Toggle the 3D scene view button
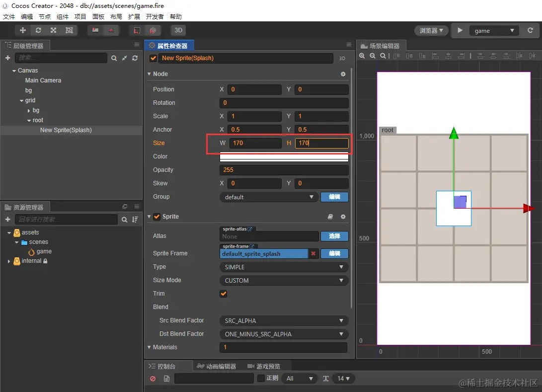Screen dimensions: 542x392 [x=178, y=30]
